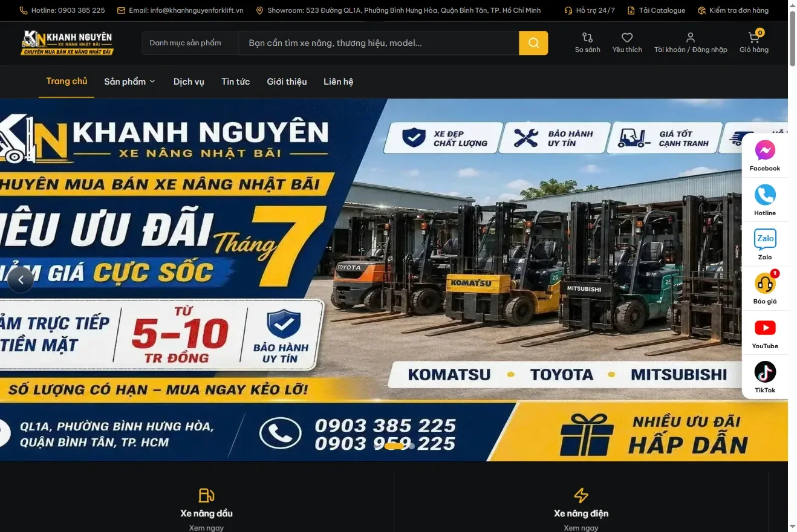This screenshot has width=797, height=532.
Task: Click Xem ngay under Xe nâng dầu
Action: (x=206, y=528)
